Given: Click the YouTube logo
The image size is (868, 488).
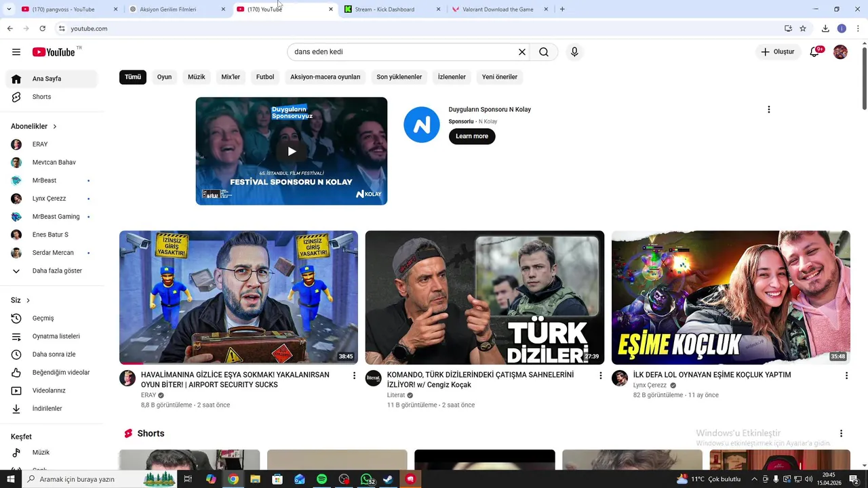Looking at the screenshot, I should [54, 52].
